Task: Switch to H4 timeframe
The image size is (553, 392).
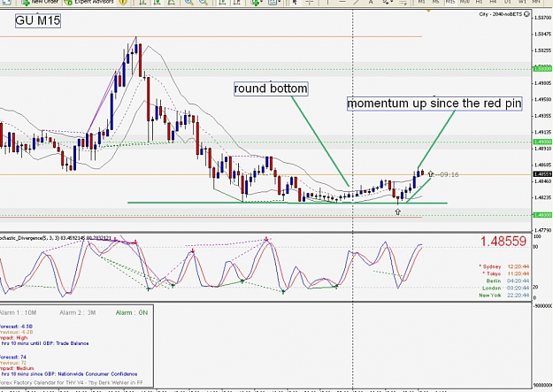Action: 494,2
